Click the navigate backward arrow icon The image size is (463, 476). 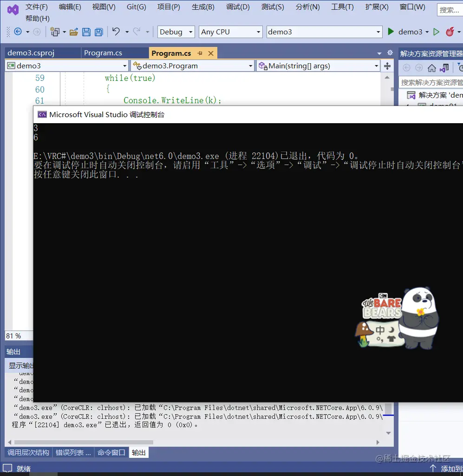[x=18, y=32]
